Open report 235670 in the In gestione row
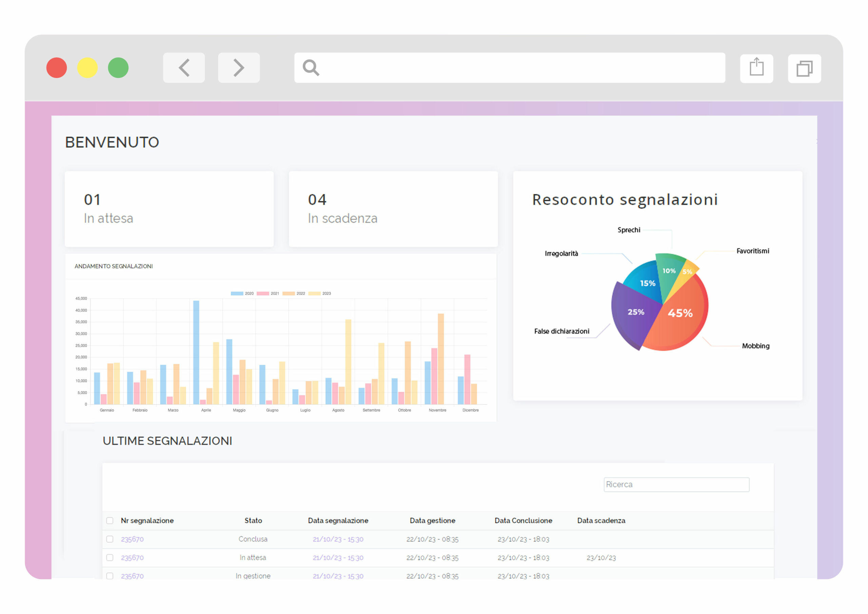Screen dimensions: 868x614 pyautogui.click(x=132, y=576)
